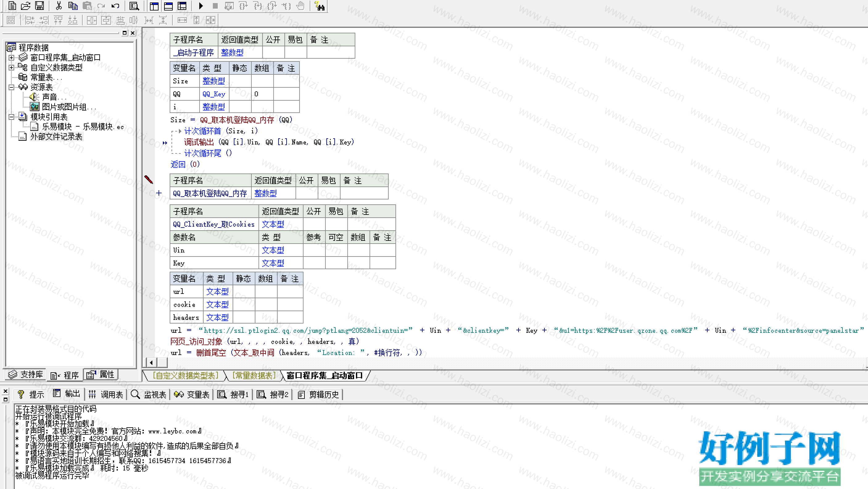Click the center horizontally icon
The width and height of the screenshot is (868, 489).
coord(91,20)
